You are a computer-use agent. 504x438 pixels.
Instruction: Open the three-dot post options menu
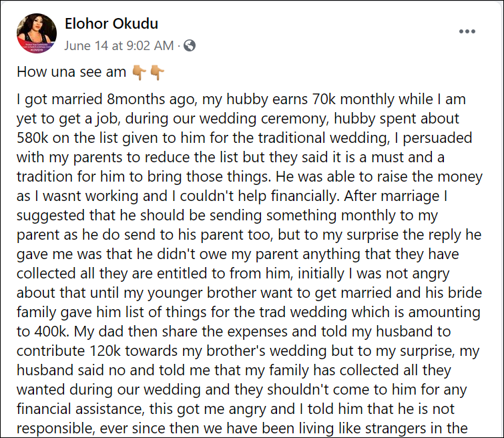(x=467, y=31)
